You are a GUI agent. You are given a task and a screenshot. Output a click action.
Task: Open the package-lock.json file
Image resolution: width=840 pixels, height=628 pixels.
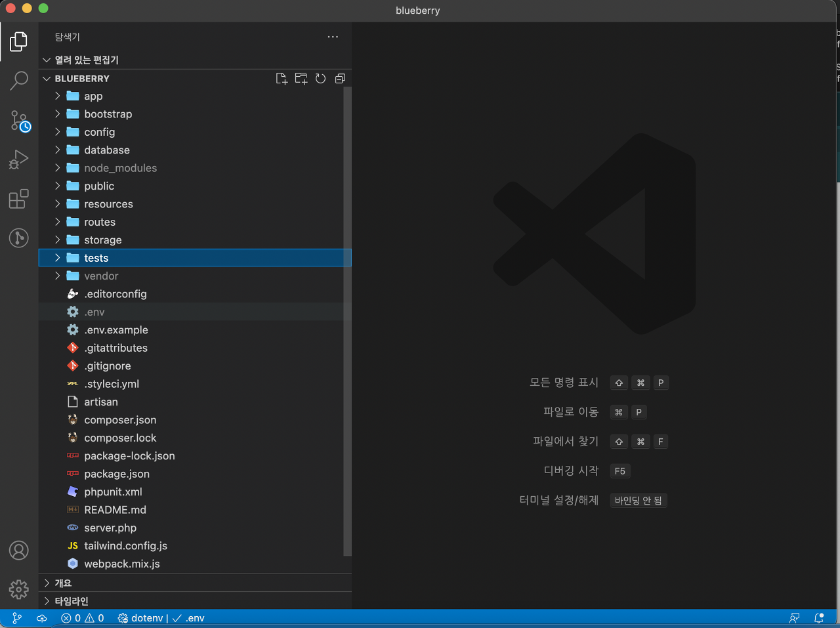pos(195,456)
